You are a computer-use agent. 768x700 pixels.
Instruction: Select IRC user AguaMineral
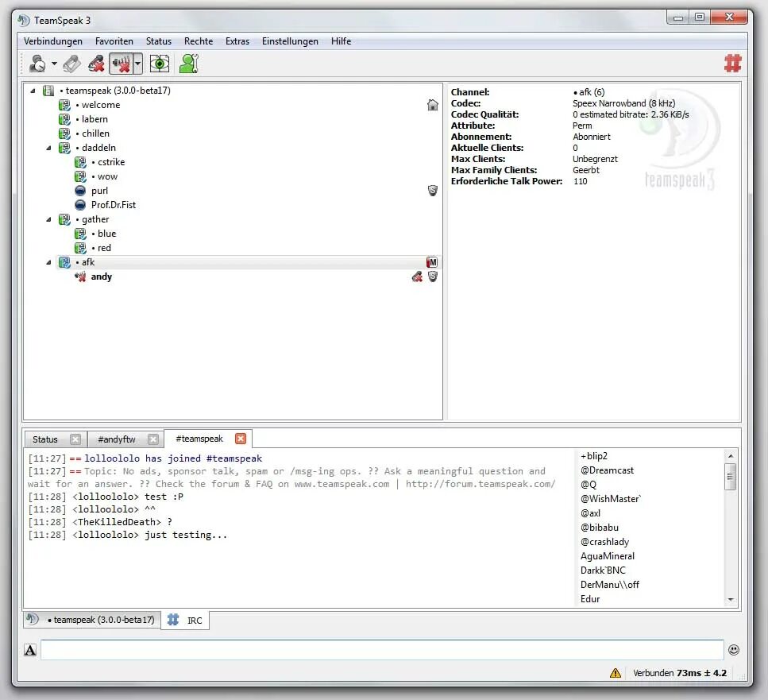click(608, 556)
